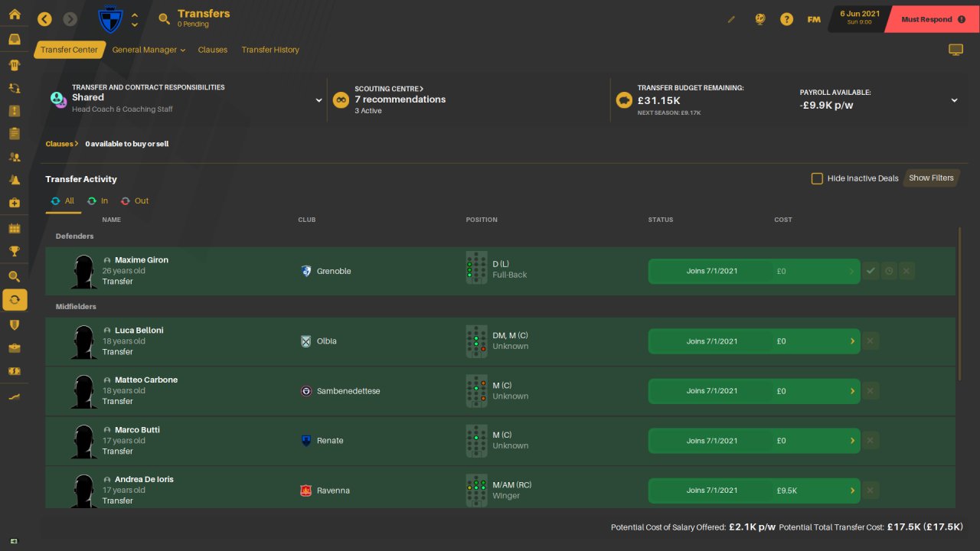The height and width of the screenshot is (551, 980).
Task: Open the club switcher up-down arrows
Action: coord(135,19)
